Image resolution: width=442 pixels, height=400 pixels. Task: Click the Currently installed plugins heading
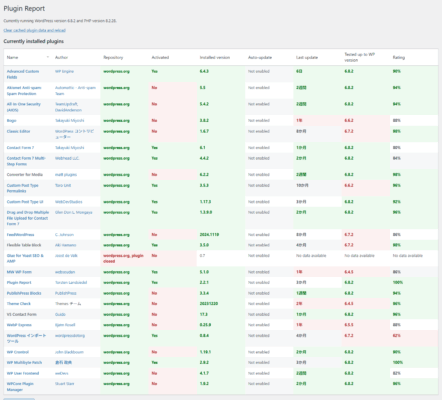coord(34,41)
